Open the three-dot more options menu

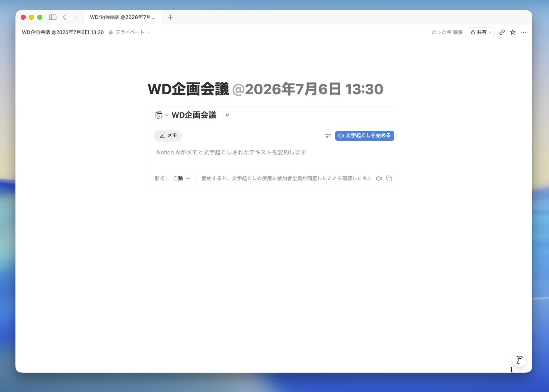point(524,32)
